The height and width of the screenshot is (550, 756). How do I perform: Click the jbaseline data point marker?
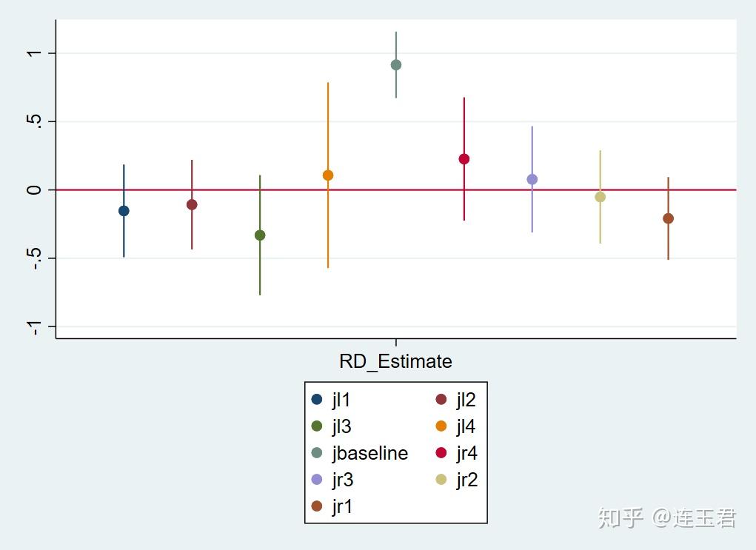[x=396, y=65]
